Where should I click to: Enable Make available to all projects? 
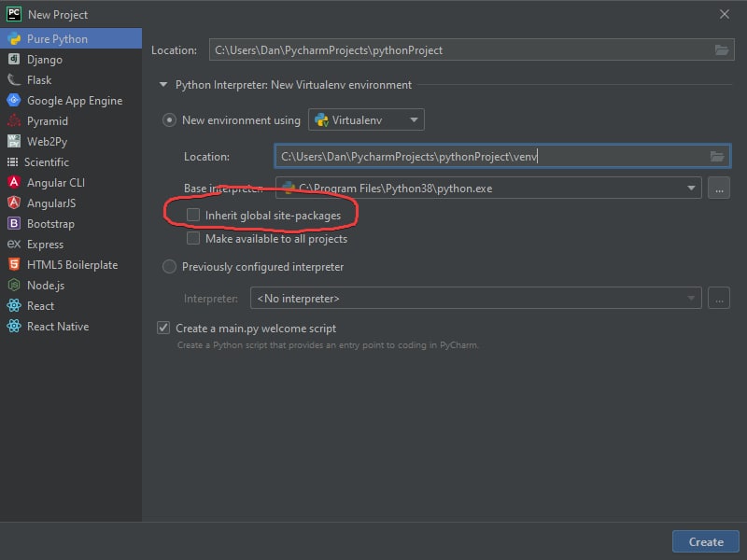[193, 238]
